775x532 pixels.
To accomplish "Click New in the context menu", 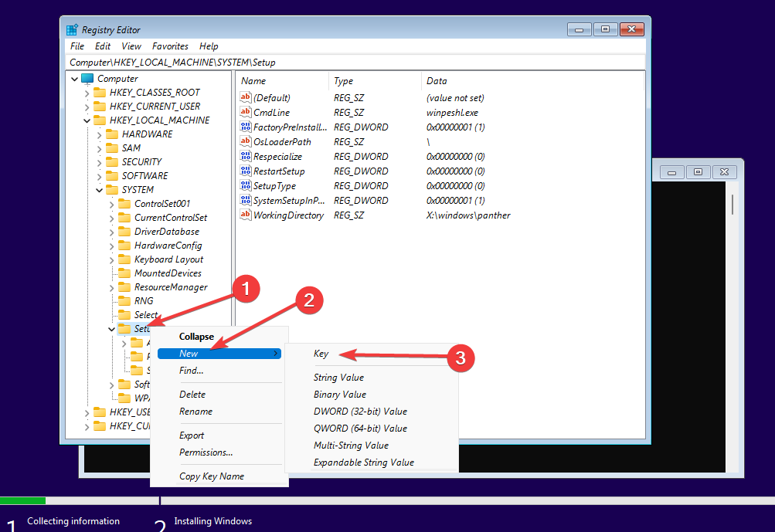I will pos(219,354).
